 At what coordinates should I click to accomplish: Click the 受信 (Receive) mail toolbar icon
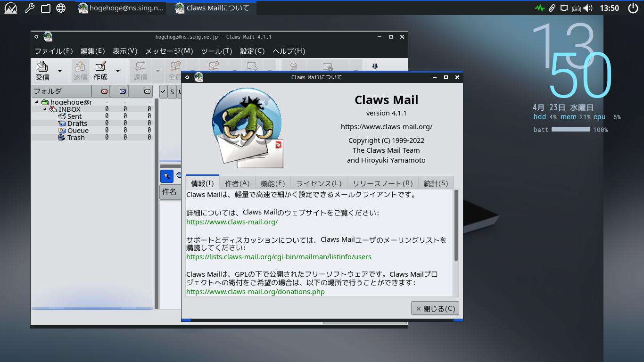point(42,71)
